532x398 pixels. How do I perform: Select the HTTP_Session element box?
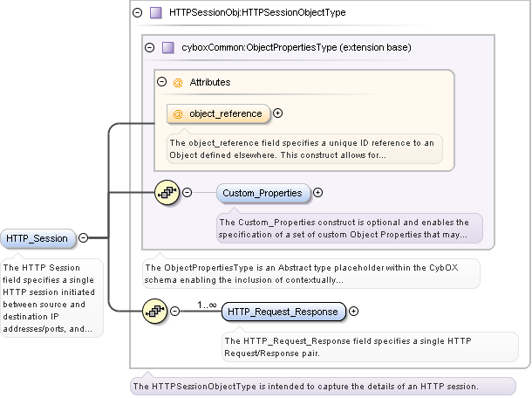(x=37, y=238)
